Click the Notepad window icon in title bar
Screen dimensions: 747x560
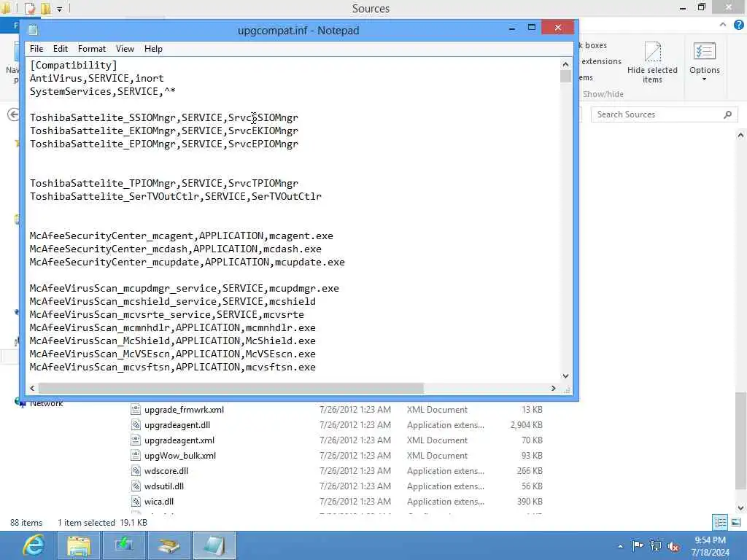[x=33, y=30]
